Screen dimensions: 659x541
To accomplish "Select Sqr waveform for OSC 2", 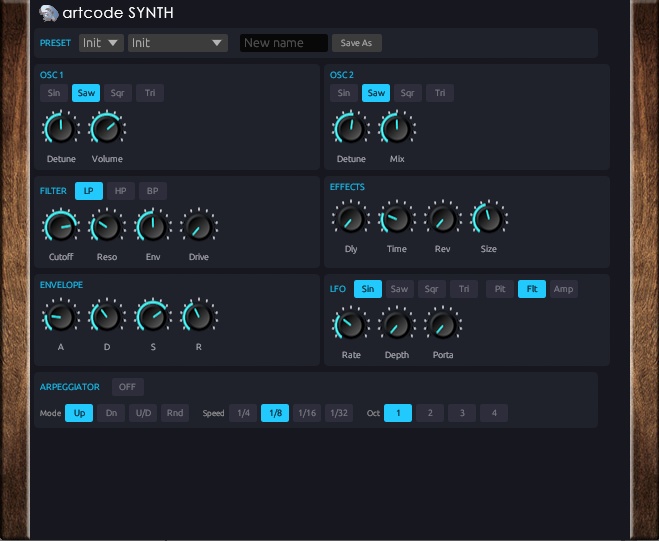I will (x=408, y=93).
